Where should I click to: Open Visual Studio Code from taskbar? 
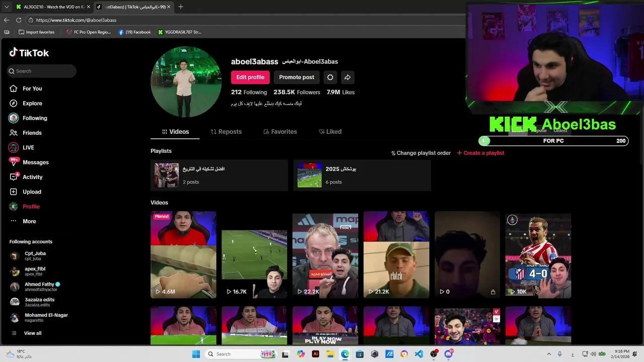pos(419,354)
